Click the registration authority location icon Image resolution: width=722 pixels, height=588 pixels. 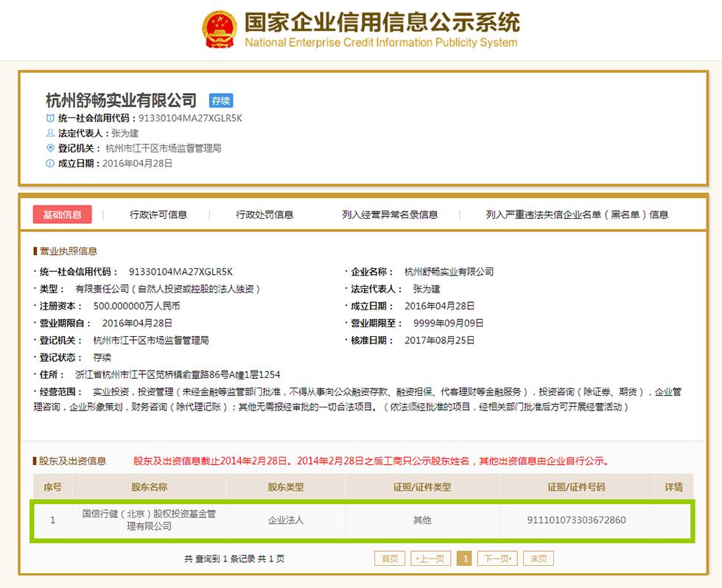50,148
